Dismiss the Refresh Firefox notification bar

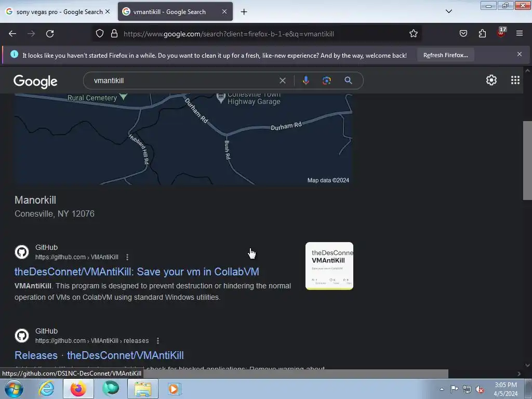(x=520, y=54)
